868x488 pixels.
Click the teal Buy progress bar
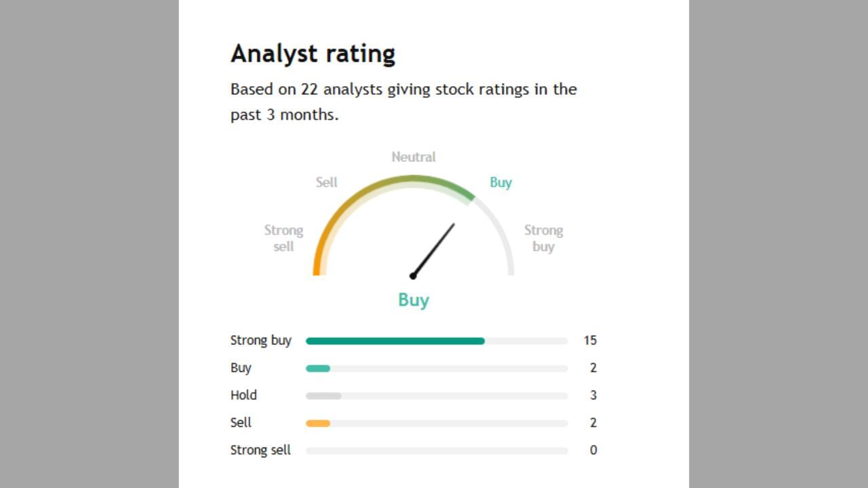(318, 369)
